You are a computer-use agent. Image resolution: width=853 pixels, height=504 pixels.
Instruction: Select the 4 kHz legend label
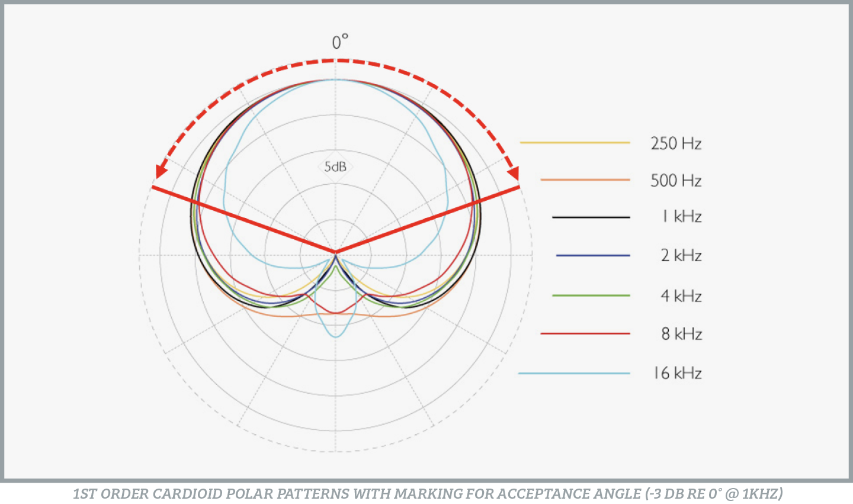[681, 296]
